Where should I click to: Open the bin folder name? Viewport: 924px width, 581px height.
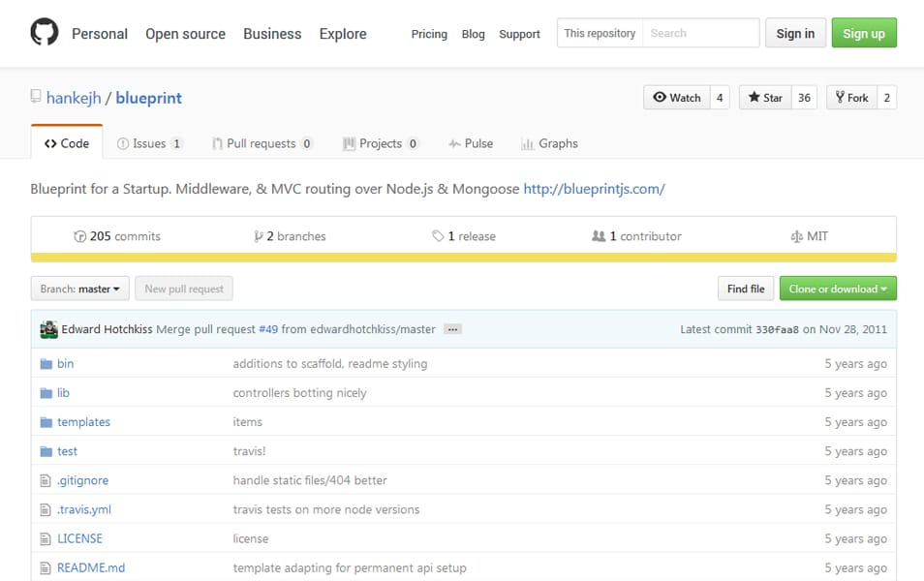pyautogui.click(x=66, y=363)
